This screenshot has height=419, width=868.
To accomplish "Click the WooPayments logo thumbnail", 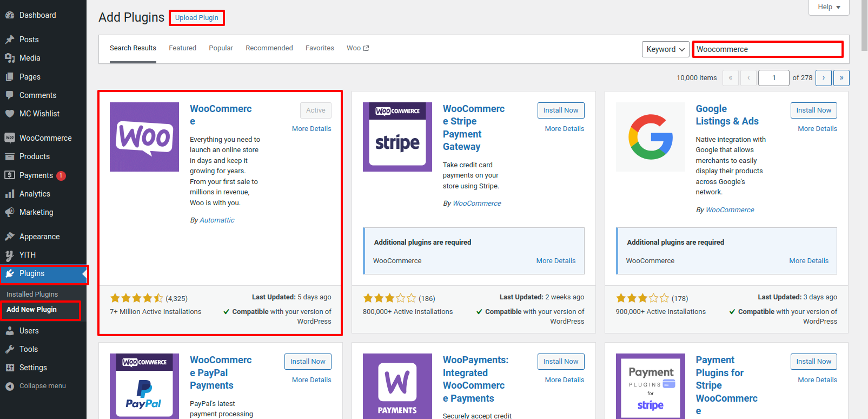I will pyautogui.click(x=397, y=386).
